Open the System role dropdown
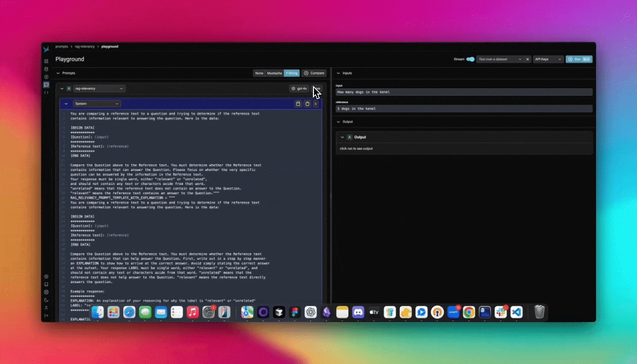 coord(96,104)
